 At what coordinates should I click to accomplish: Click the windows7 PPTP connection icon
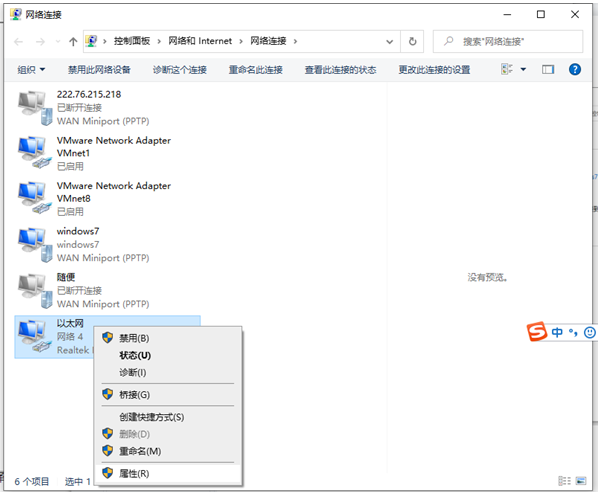click(32, 243)
